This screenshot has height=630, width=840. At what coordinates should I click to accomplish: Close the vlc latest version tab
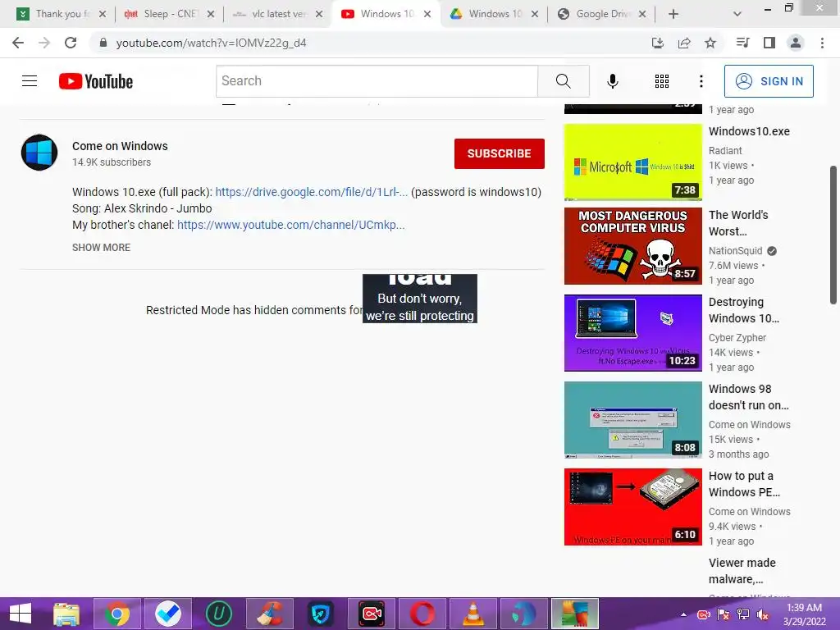coord(319,14)
